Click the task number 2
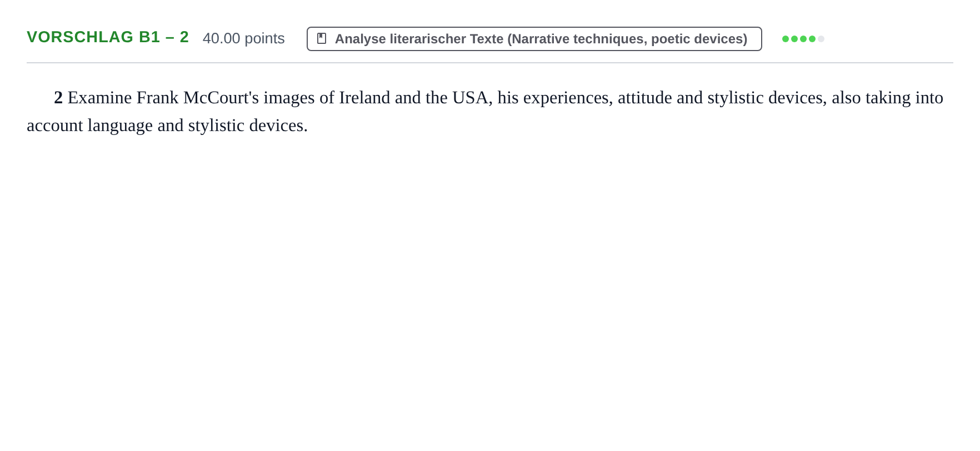This screenshot has height=451, width=980. (58, 98)
